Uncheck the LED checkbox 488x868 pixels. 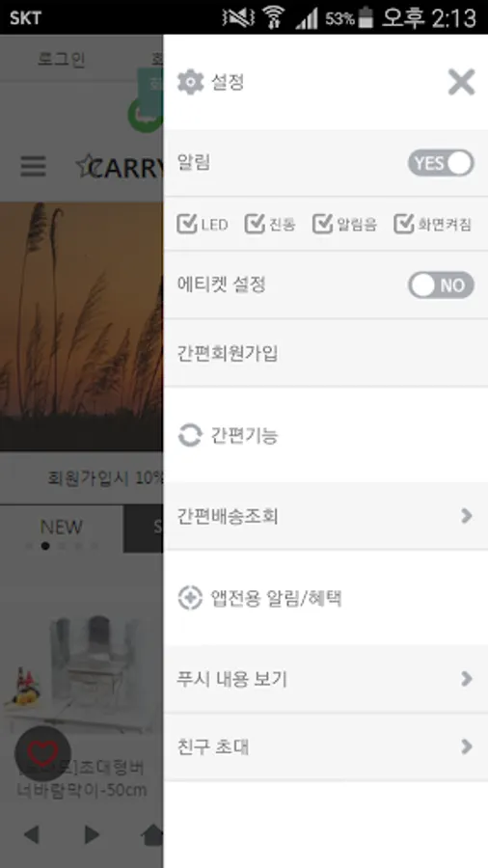tap(187, 224)
